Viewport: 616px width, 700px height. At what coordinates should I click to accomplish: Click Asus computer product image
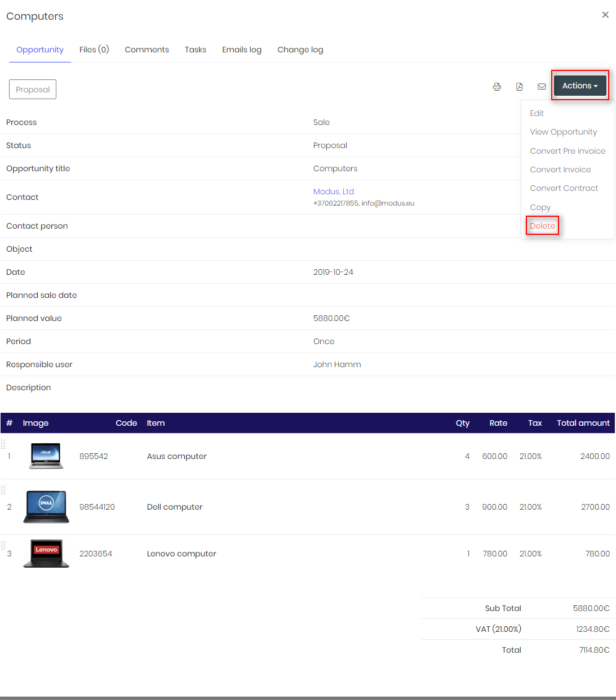pyautogui.click(x=46, y=456)
